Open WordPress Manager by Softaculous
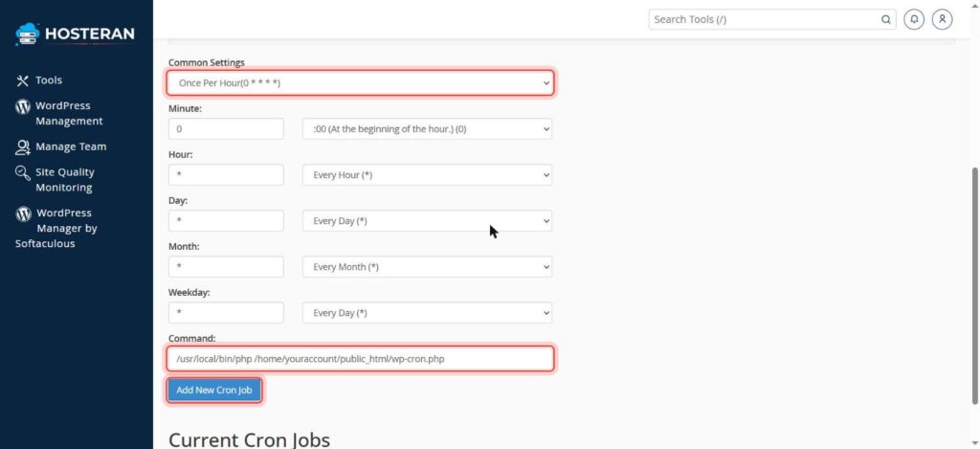980x449 pixels. point(56,228)
